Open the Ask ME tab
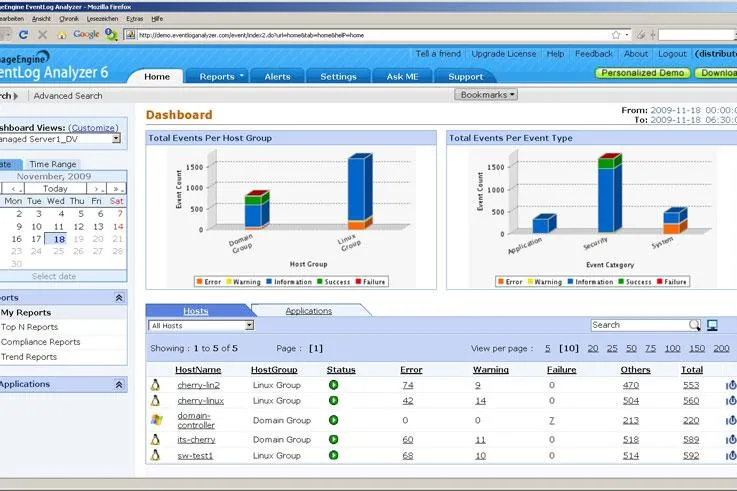This screenshot has height=491, width=737. 402,77
